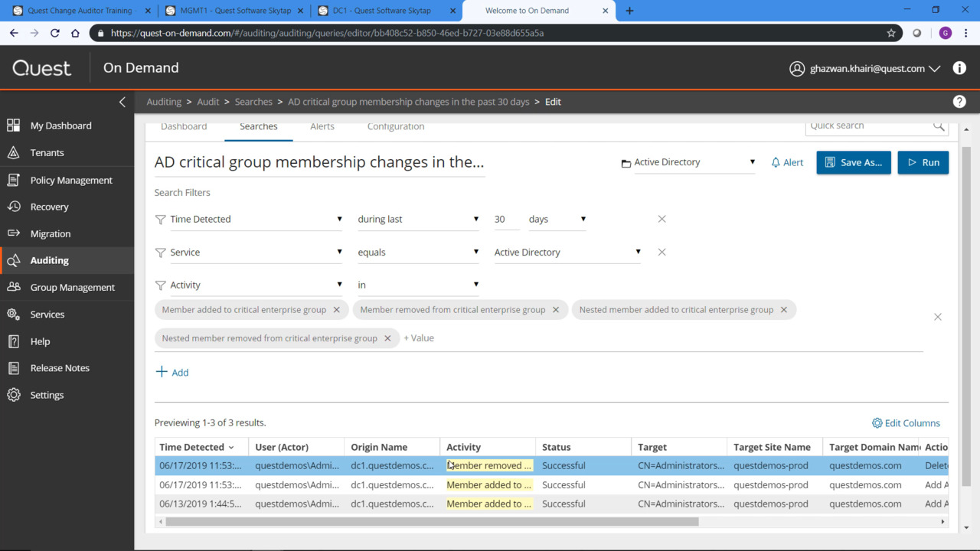Click the horizontal scrollbar of results table

click(x=432, y=522)
